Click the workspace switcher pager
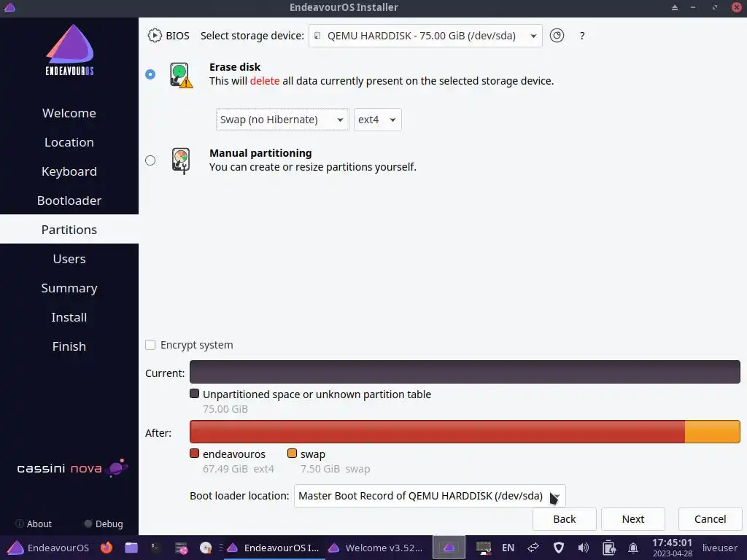The width and height of the screenshot is (747, 560). (x=449, y=548)
